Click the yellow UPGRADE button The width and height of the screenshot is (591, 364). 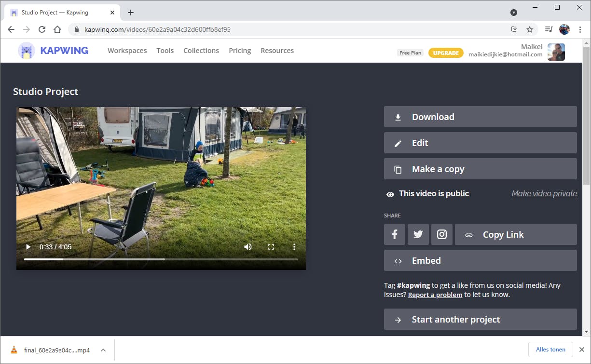pyautogui.click(x=446, y=53)
